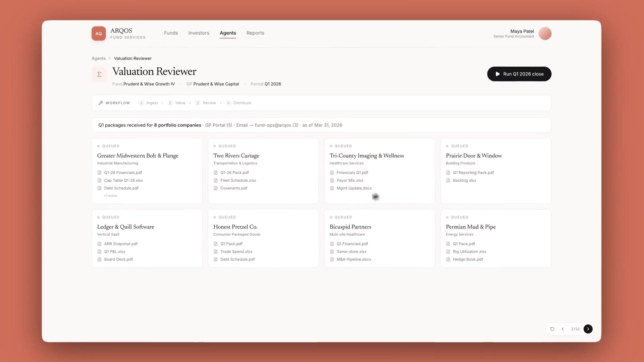644x362 pixels.
Task: Open Honest Pretzel Co. title
Action: tap(235, 227)
